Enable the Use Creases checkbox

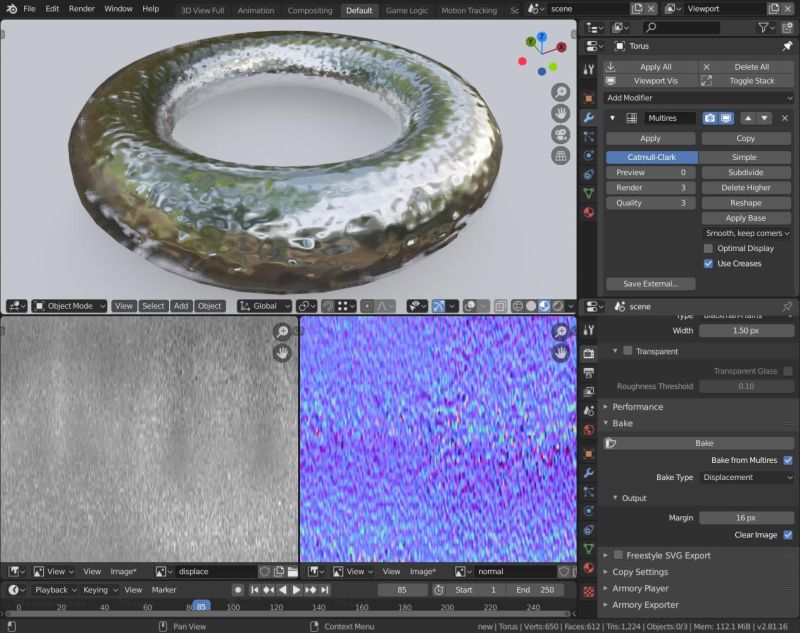(710, 263)
